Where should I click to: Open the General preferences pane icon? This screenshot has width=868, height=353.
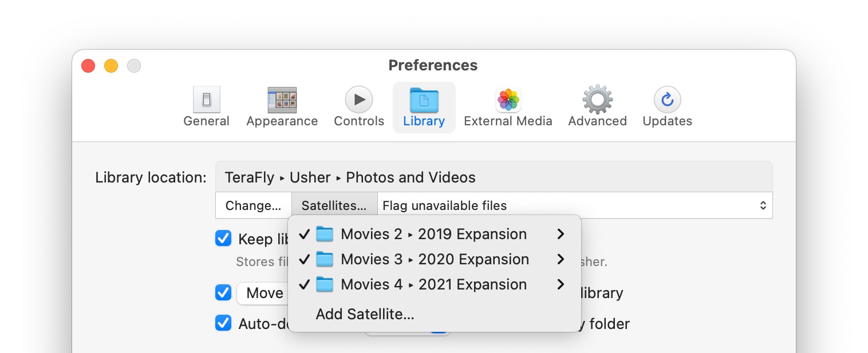point(206,101)
